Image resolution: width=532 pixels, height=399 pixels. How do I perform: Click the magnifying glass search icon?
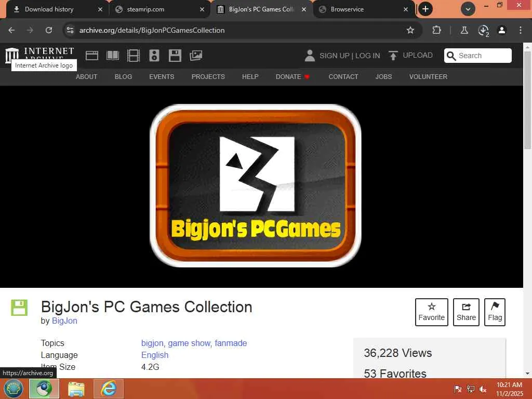coord(451,56)
